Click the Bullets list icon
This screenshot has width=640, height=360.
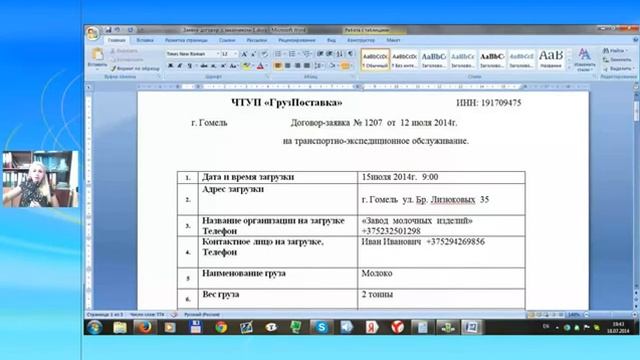pos(278,54)
